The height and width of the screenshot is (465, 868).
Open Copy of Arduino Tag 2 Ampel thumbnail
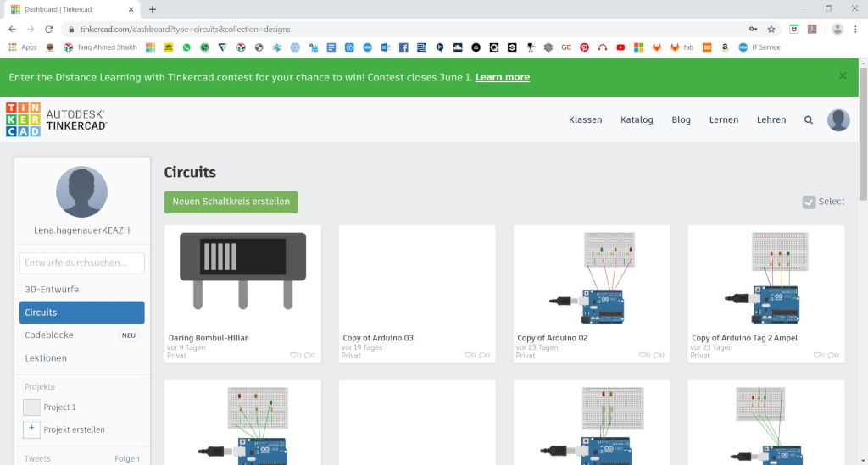pos(765,276)
